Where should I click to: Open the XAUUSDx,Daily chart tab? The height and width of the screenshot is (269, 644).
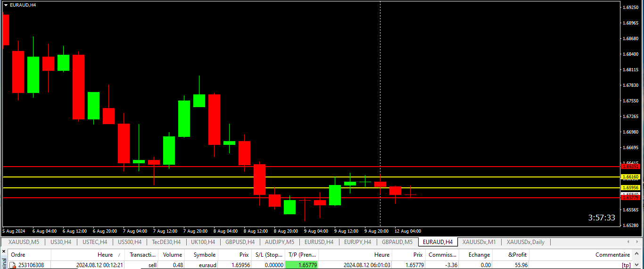525,242
